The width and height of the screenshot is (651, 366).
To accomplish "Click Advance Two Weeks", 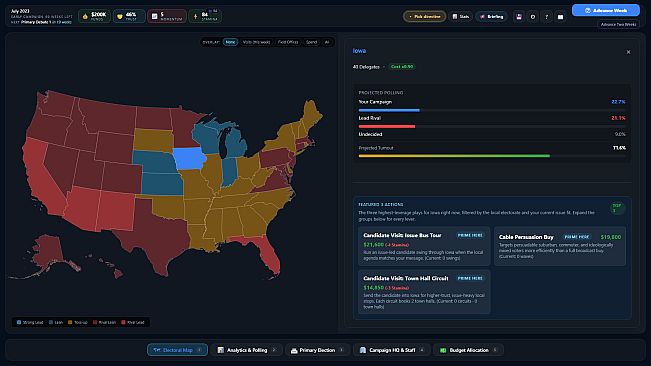I will (x=618, y=24).
